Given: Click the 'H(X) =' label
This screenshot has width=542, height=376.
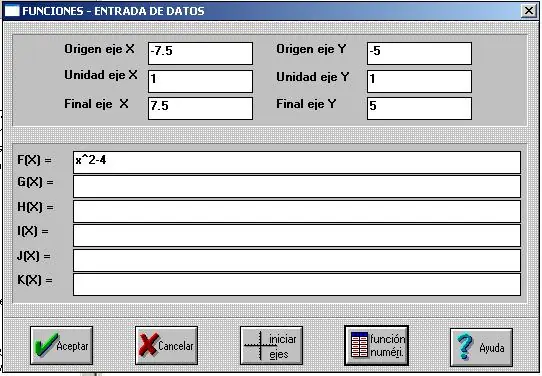Looking at the screenshot, I should 35,207.
